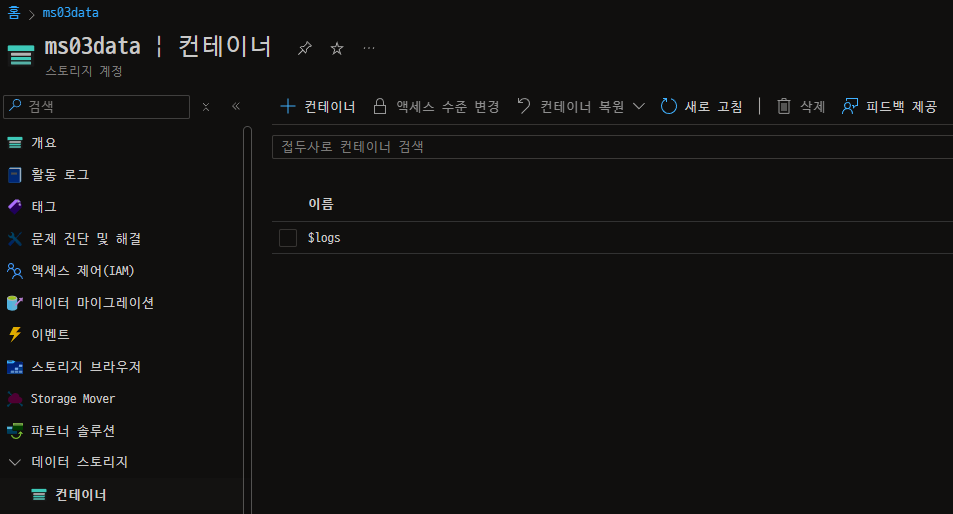This screenshot has height=514, width=953.
Task: Click the 개요 overview icon
Action: (15, 143)
